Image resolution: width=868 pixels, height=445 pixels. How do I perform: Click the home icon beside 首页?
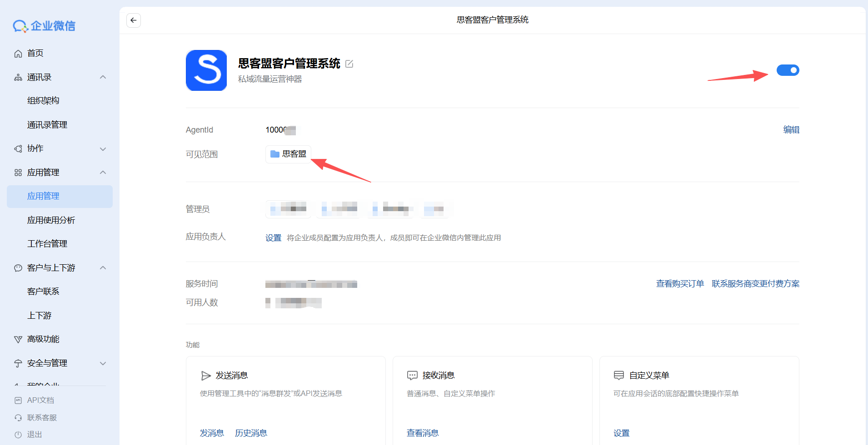pos(18,54)
